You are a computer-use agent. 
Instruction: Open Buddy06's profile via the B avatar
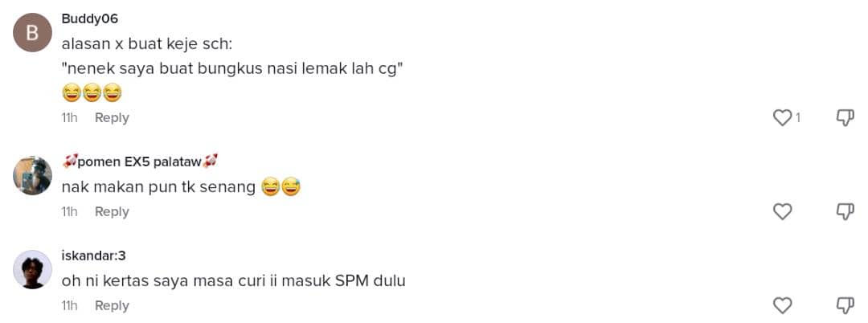click(x=32, y=33)
